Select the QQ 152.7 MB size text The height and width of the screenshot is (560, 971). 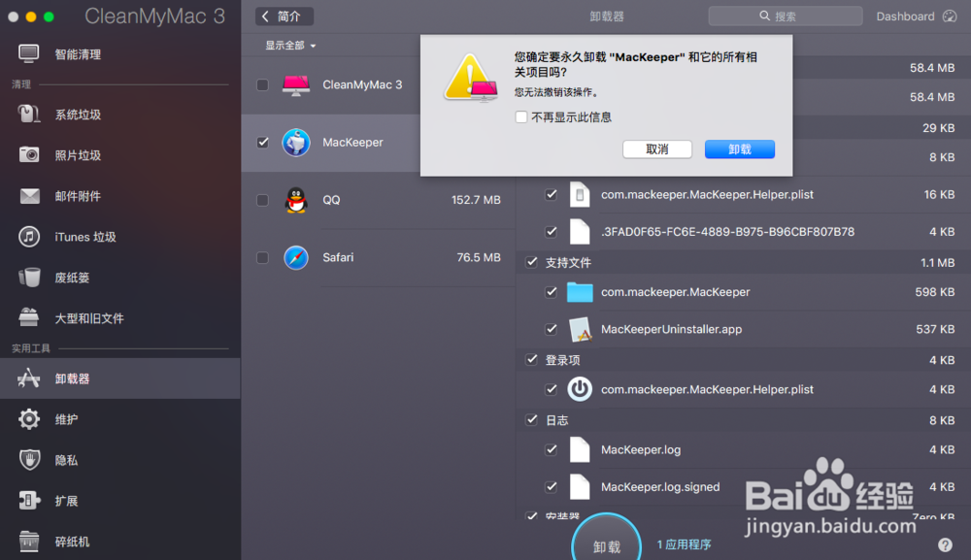[x=476, y=200]
